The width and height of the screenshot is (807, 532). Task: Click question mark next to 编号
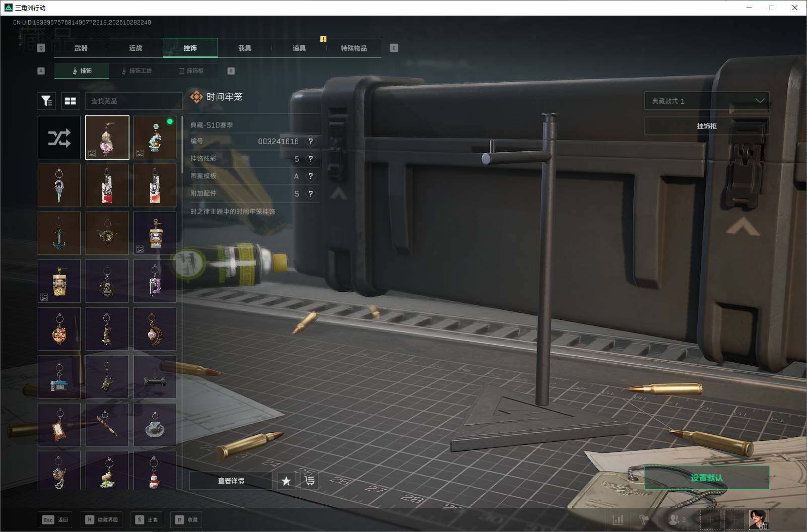[311, 142]
